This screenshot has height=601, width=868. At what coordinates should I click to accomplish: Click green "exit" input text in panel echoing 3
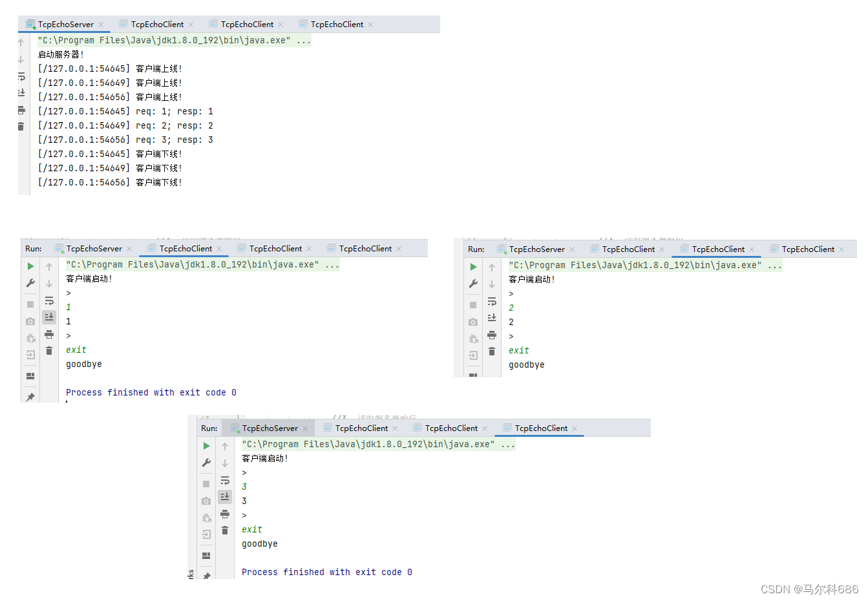(x=252, y=530)
